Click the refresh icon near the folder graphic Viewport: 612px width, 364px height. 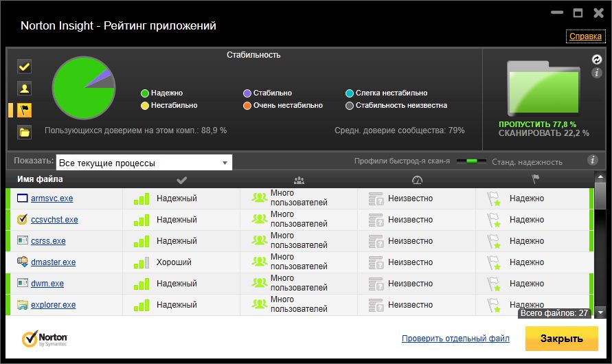coord(596,59)
